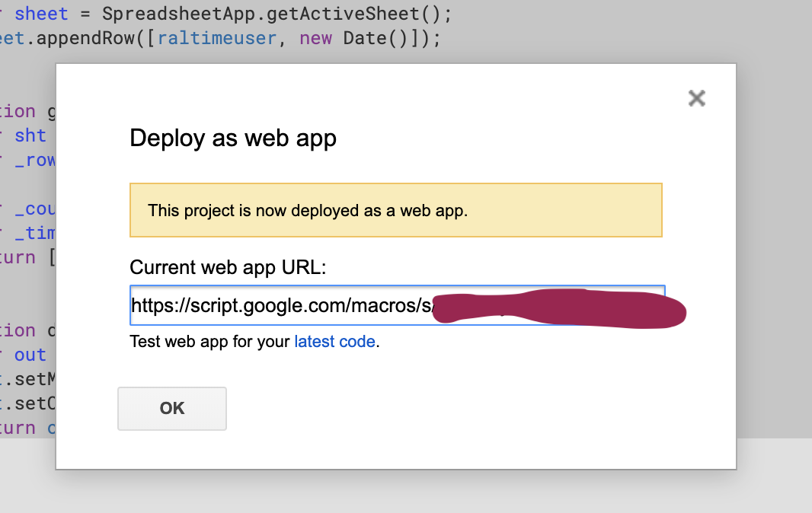
Task: Click the '_row' variable left of dialog
Action: 35,160
